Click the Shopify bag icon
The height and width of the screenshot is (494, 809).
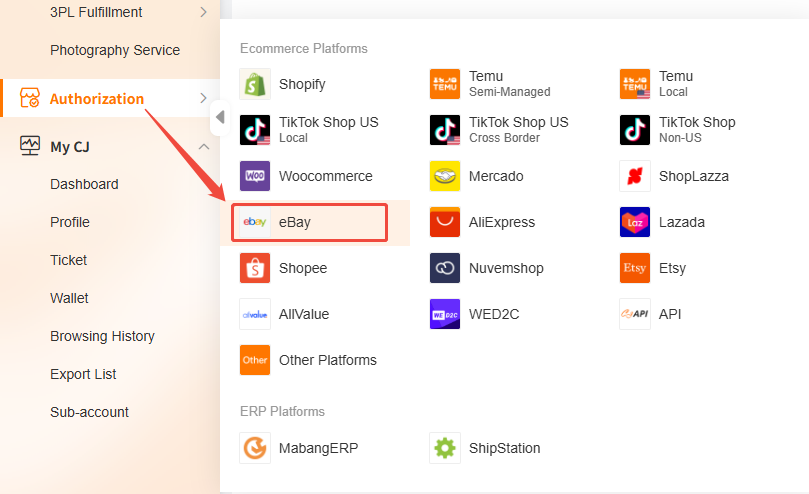pyautogui.click(x=255, y=84)
